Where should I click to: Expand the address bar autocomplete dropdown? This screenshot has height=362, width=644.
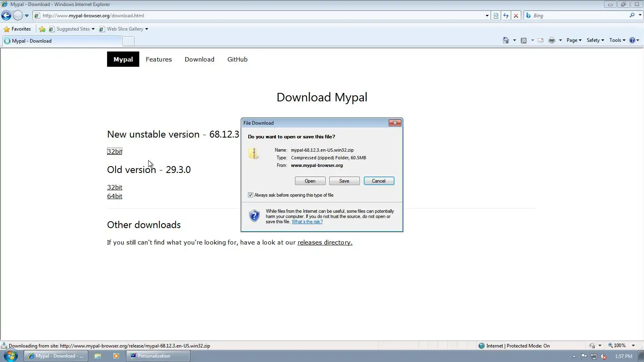pos(487,16)
